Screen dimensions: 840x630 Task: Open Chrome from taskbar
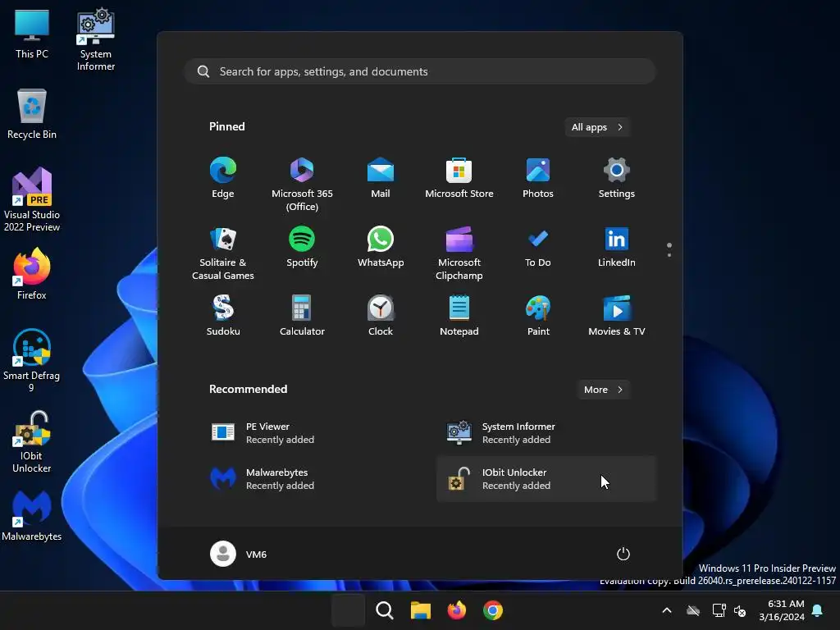(493, 610)
